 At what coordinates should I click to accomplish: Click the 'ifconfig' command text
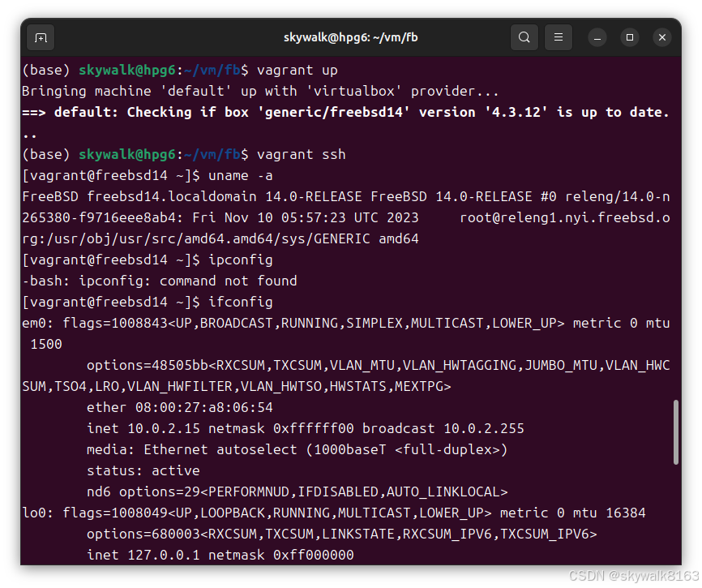coord(241,302)
